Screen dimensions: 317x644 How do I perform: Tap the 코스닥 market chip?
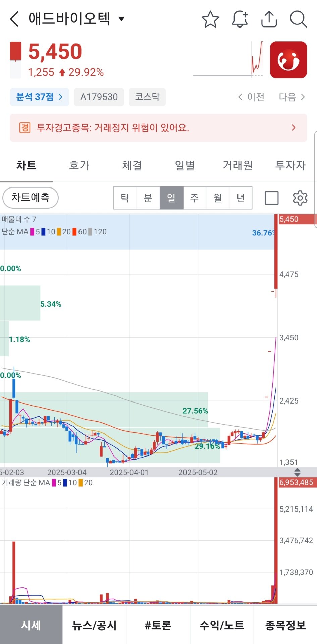click(147, 97)
